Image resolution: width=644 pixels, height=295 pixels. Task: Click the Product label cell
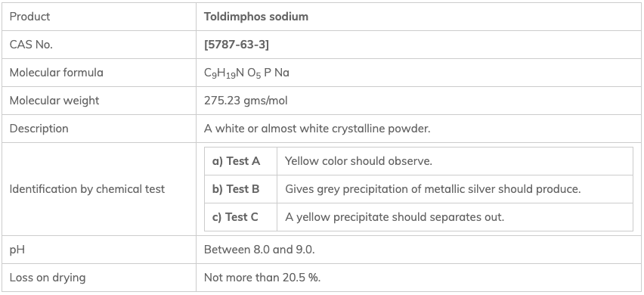click(x=99, y=17)
